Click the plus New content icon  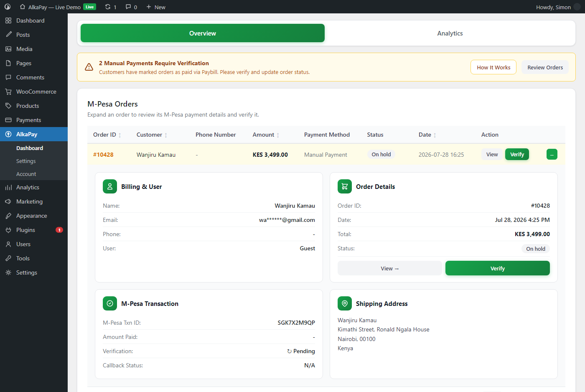(149, 7)
